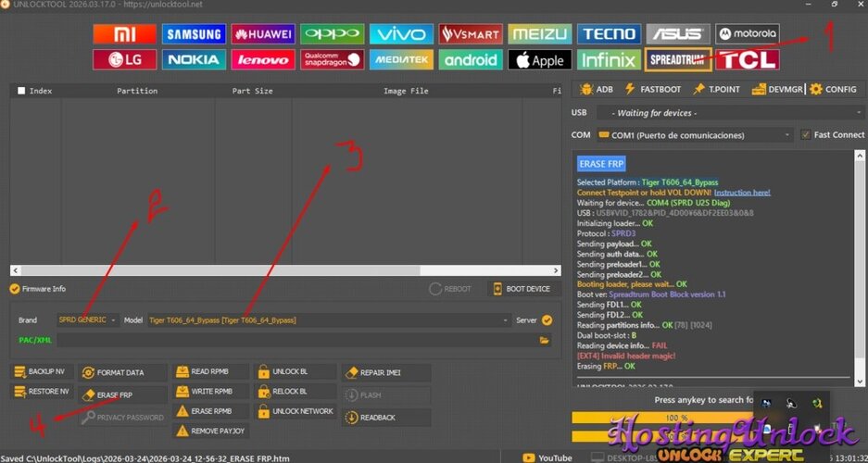Click the horizontal scrollbar of the partition table
Viewport: 868px width, 463px height.
point(221,270)
